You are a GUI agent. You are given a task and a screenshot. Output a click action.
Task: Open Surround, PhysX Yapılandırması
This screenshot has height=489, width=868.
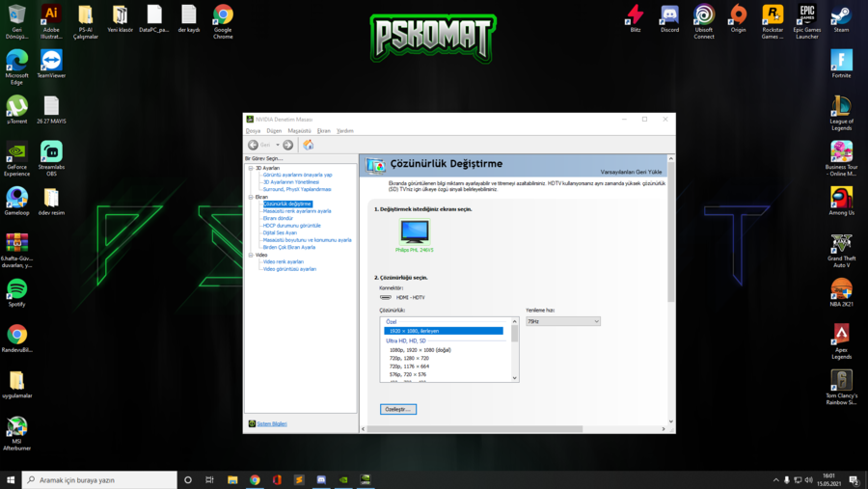(x=297, y=189)
